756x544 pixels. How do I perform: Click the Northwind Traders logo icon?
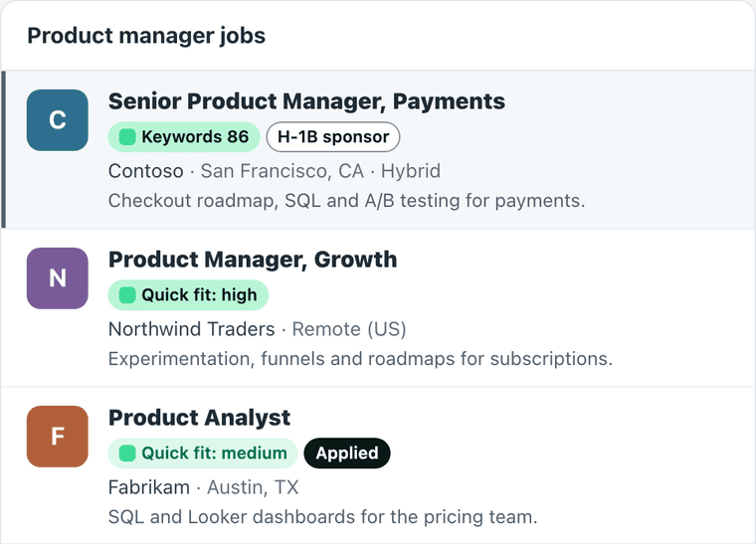click(58, 278)
